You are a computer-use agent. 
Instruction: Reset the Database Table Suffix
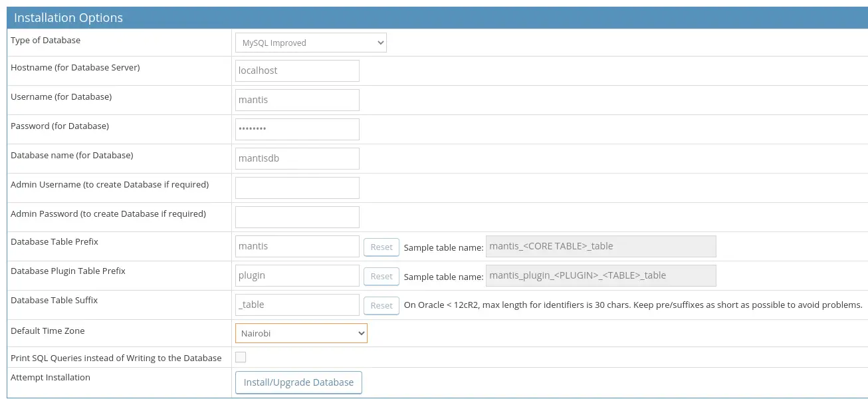[x=381, y=305]
